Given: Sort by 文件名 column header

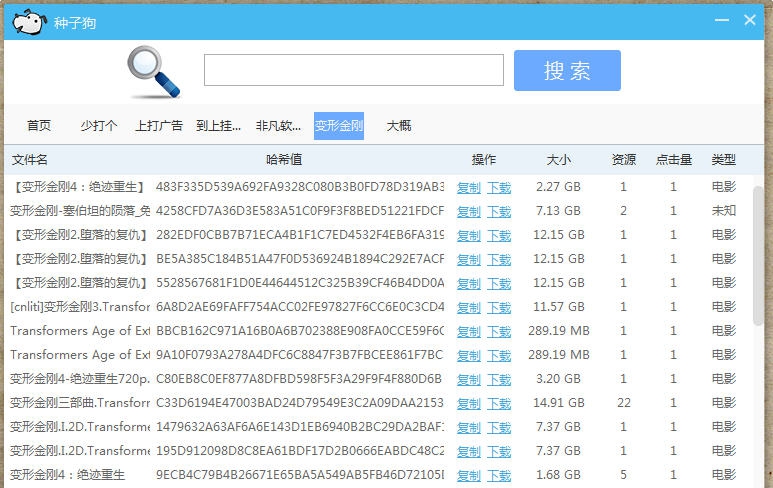Looking at the screenshot, I should click(x=30, y=159).
